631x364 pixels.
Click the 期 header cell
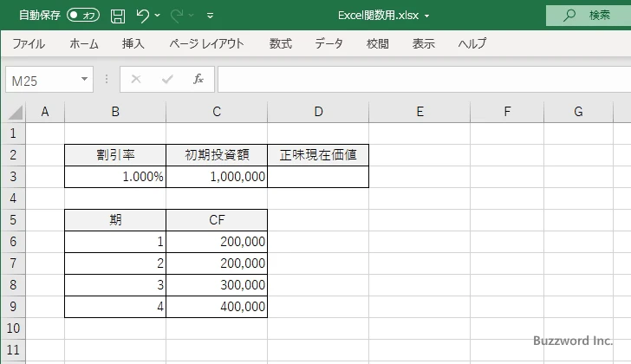click(x=115, y=220)
